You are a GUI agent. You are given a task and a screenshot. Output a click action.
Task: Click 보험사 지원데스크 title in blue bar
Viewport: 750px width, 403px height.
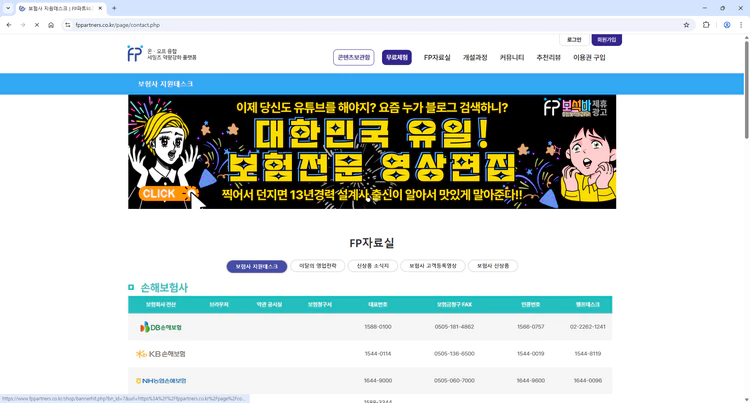(165, 84)
